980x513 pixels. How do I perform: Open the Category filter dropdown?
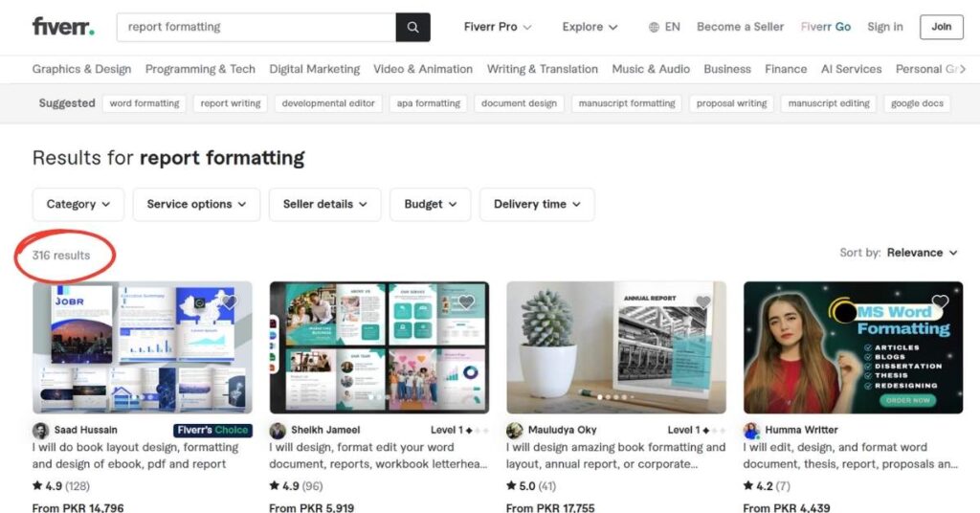click(x=78, y=204)
